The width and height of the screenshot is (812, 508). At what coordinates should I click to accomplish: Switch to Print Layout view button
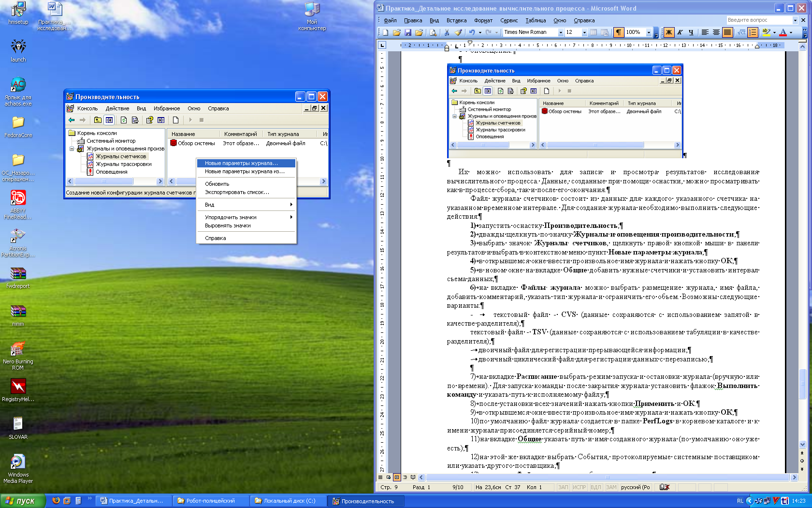coord(397,477)
